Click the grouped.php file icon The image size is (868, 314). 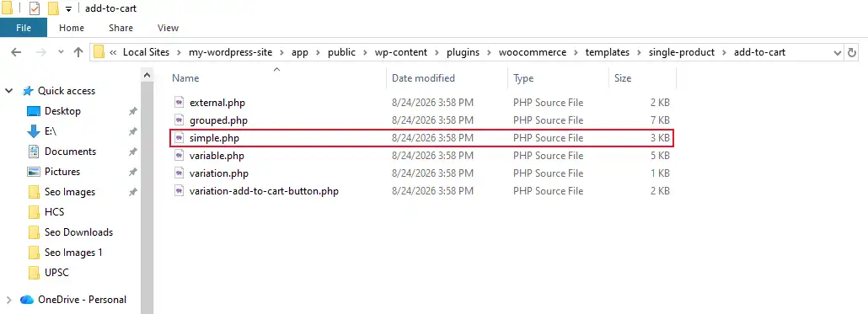click(179, 120)
